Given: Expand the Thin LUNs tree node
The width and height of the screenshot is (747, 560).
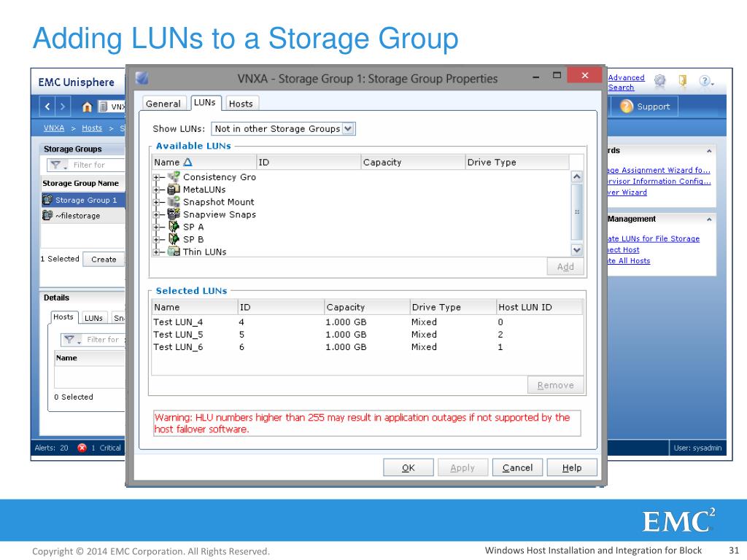Looking at the screenshot, I should click(x=156, y=252).
